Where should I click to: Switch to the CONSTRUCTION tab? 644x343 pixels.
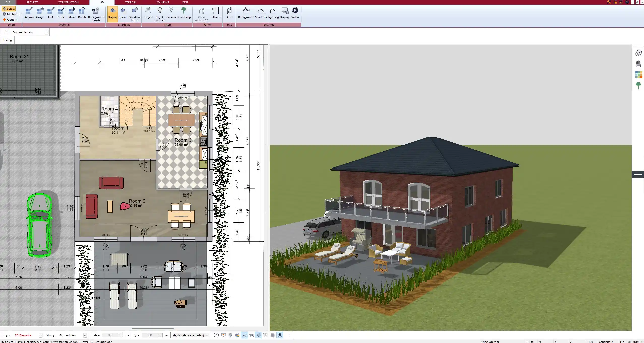68,2
